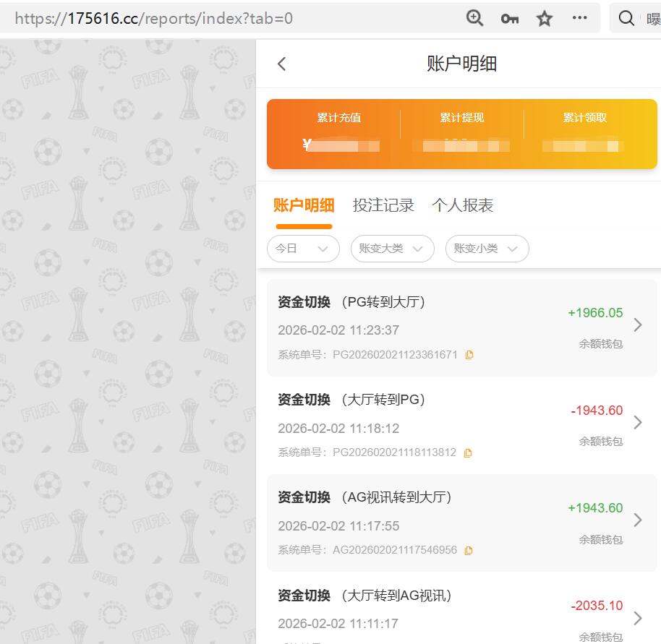Viewport: 661px width, 644px height.
Task: Star this page as a bookmark
Action: click(544, 18)
